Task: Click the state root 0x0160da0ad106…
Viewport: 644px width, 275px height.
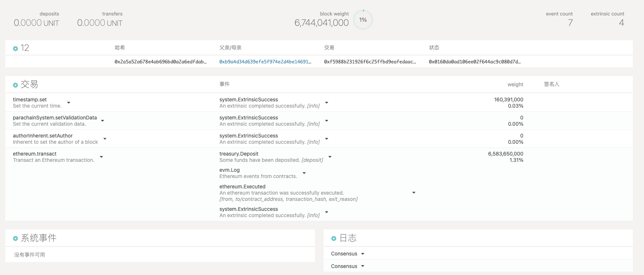Action: tap(475, 62)
